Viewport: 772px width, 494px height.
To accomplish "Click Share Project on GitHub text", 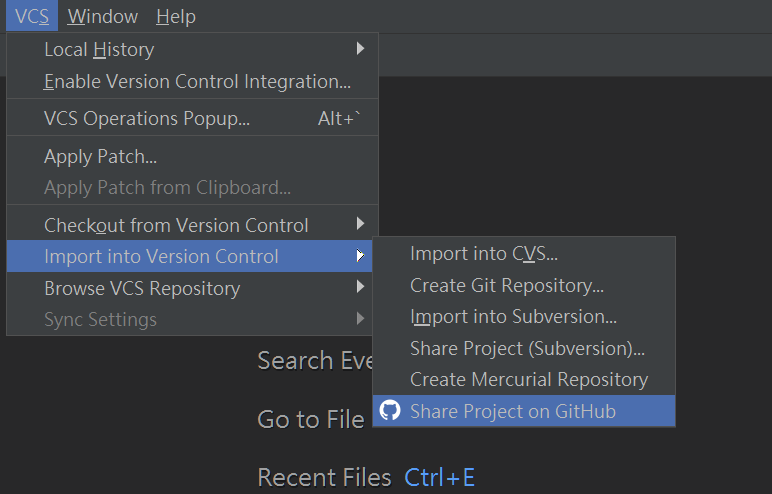I will coord(513,411).
